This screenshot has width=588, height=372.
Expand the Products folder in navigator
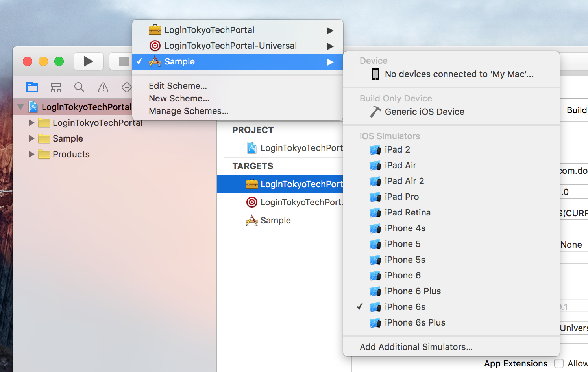[31, 154]
